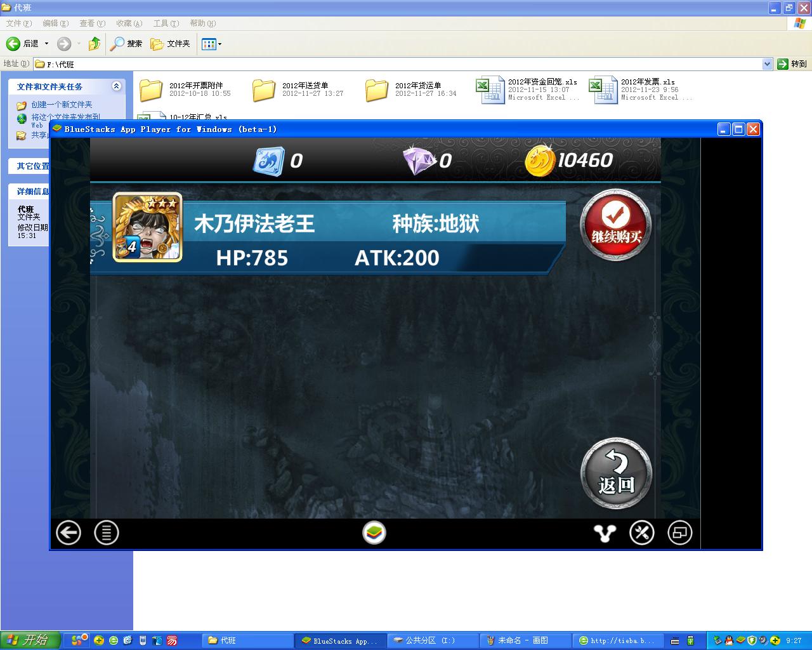The width and height of the screenshot is (812, 650).
Task: Open the 工具 menu in Explorer
Action: (x=166, y=23)
